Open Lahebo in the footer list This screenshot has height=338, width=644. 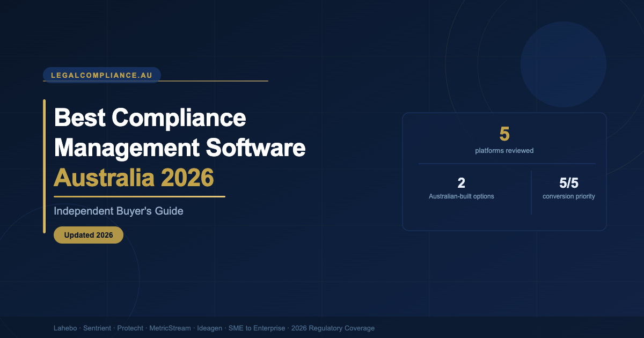[x=65, y=328]
